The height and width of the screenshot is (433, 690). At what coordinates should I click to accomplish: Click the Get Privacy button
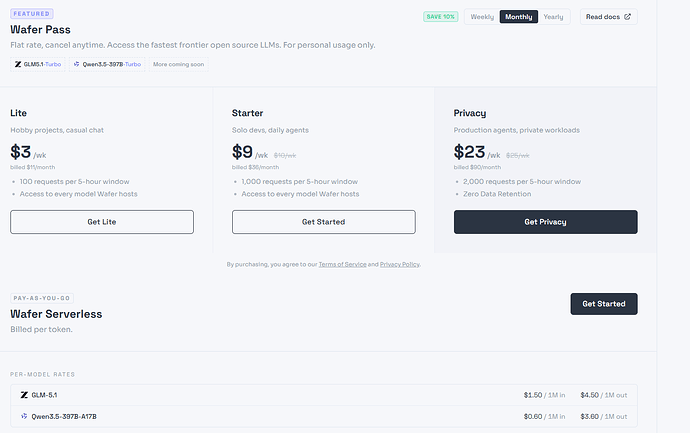pos(545,222)
